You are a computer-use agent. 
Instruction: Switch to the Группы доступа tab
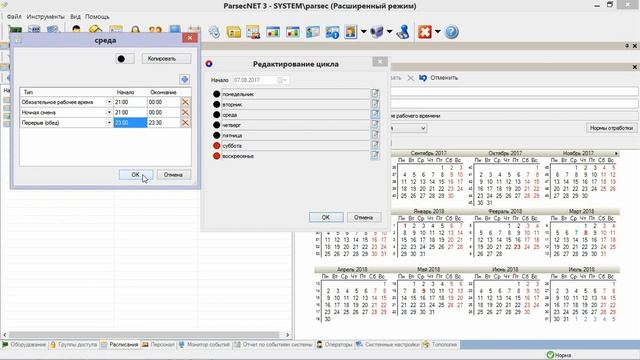point(74,344)
